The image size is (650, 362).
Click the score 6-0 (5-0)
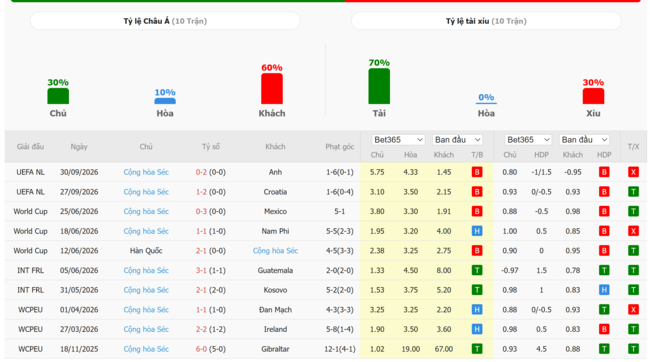[x=211, y=349]
